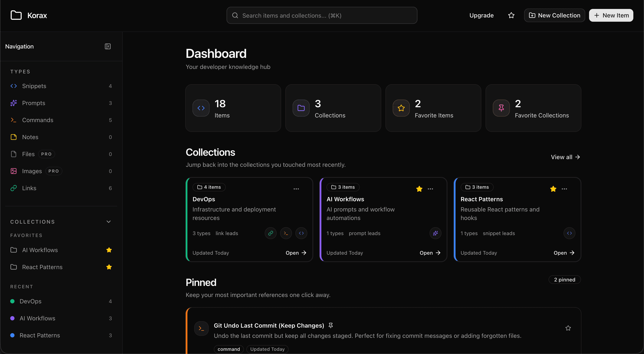The image size is (644, 354).
Task: Toggle favorite star on AI Workflows card
Action: (419, 189)
